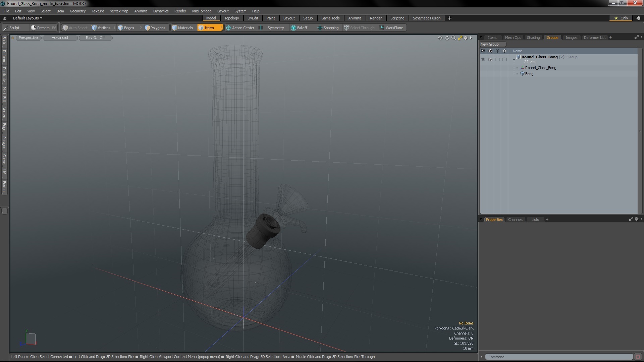Toggle Snapping on or off
644x362 pixels.
(328, 28)
